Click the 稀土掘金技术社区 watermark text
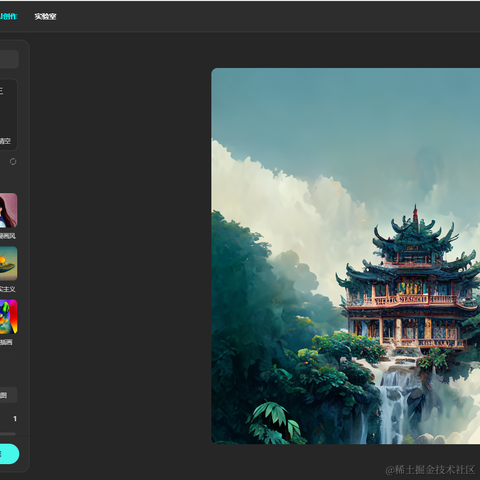 click(x=430, y=470)
